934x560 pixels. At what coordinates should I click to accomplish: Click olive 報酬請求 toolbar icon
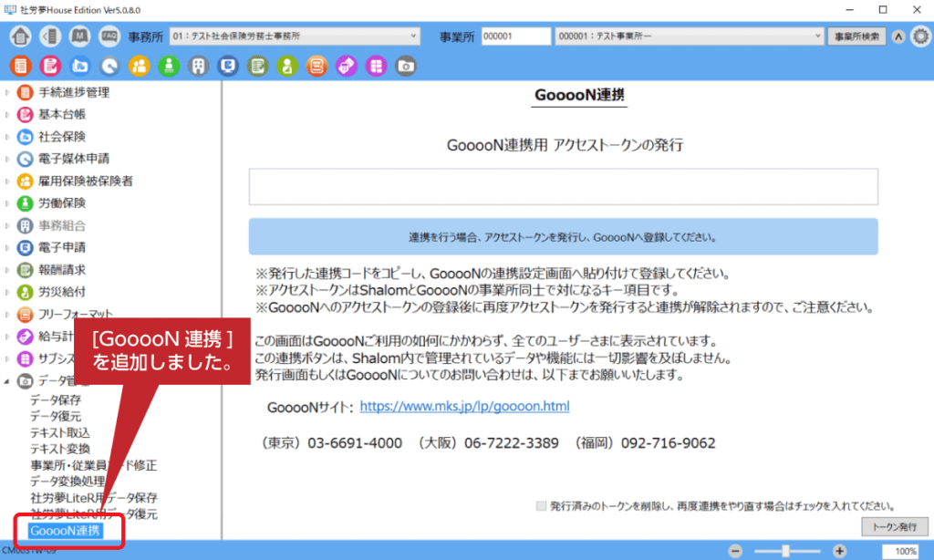(x=257, y=67)
